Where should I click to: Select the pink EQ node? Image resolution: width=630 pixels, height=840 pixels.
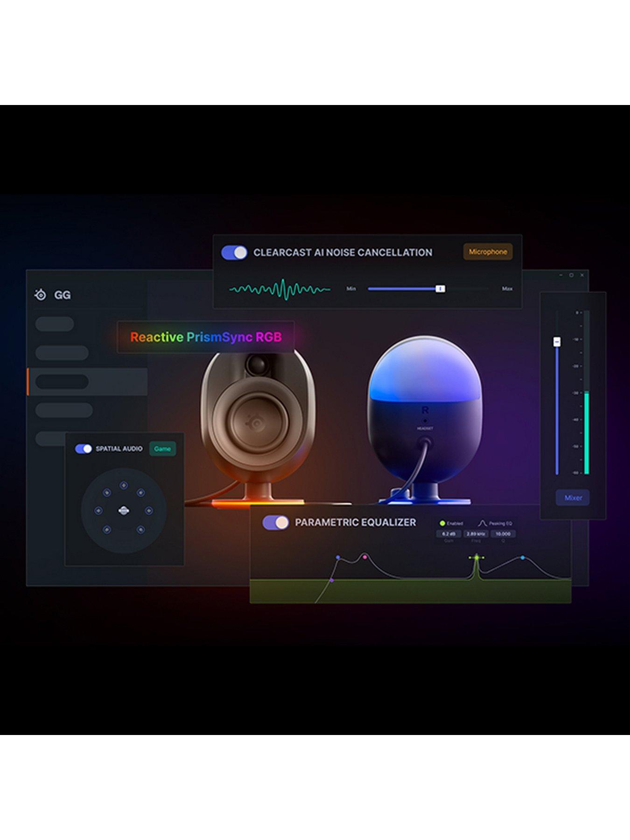pos(365,556)
